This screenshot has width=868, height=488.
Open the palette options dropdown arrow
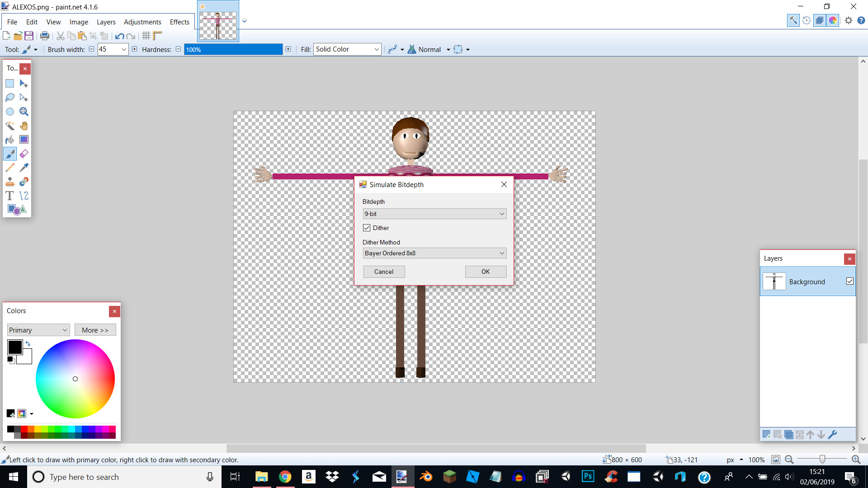(x=32, y=414)
